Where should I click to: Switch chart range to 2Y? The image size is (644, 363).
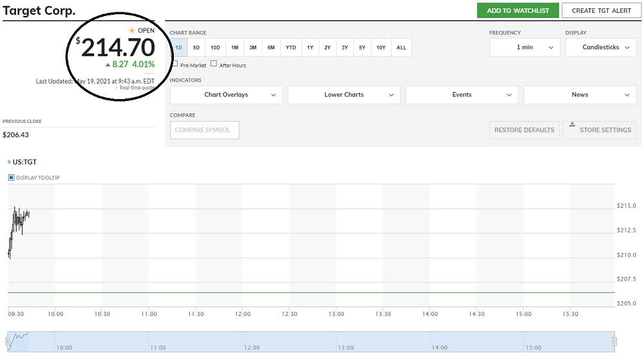coord(327,48)
